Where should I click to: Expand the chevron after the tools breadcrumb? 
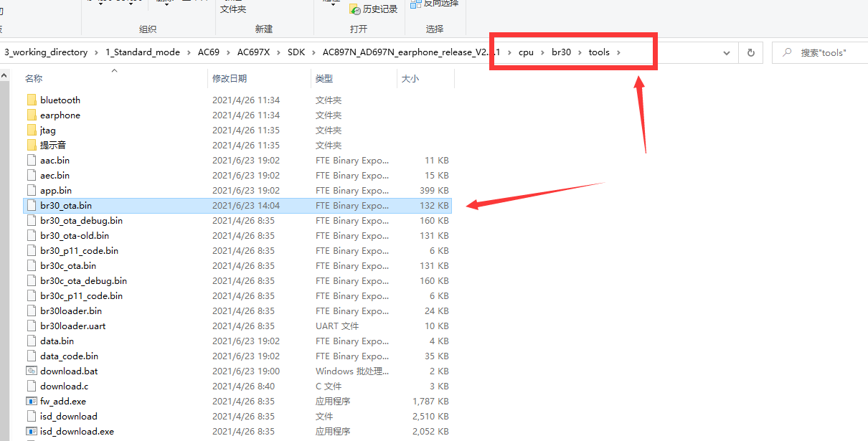coord(618,52)
